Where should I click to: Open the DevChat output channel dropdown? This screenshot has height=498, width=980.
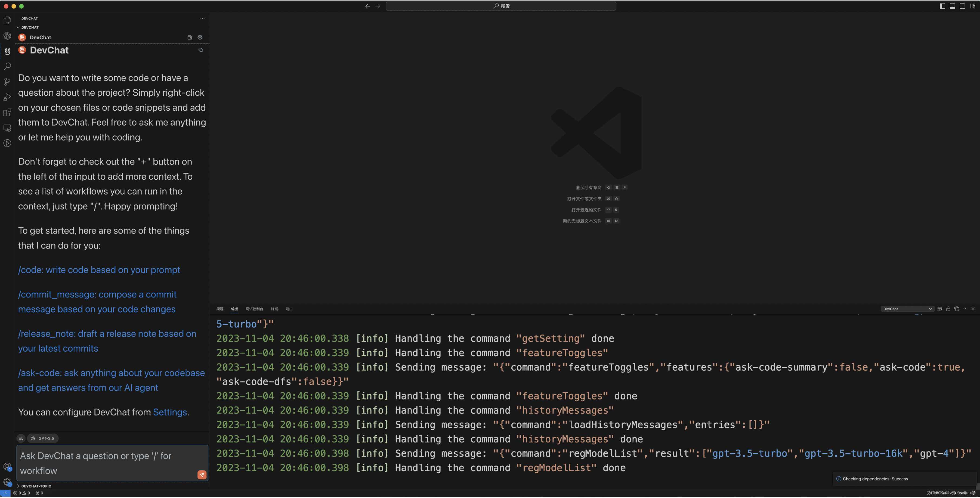[907, 309]
